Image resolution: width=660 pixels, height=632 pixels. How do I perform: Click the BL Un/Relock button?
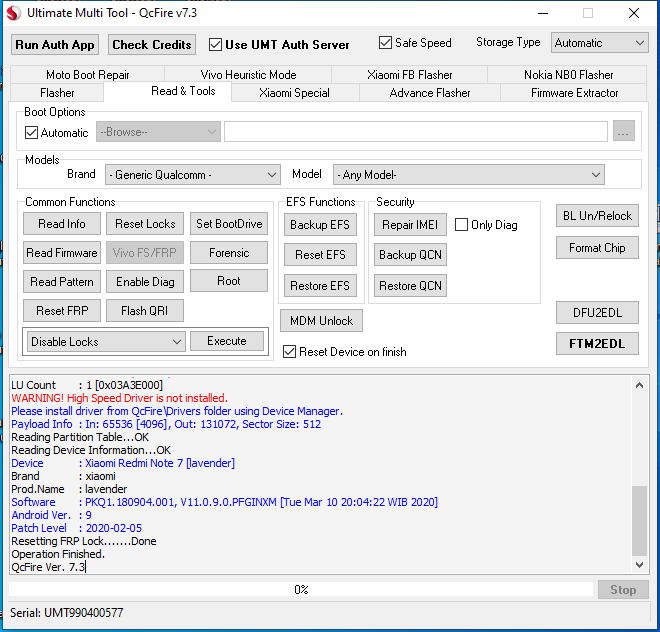[x=597, y=216]
